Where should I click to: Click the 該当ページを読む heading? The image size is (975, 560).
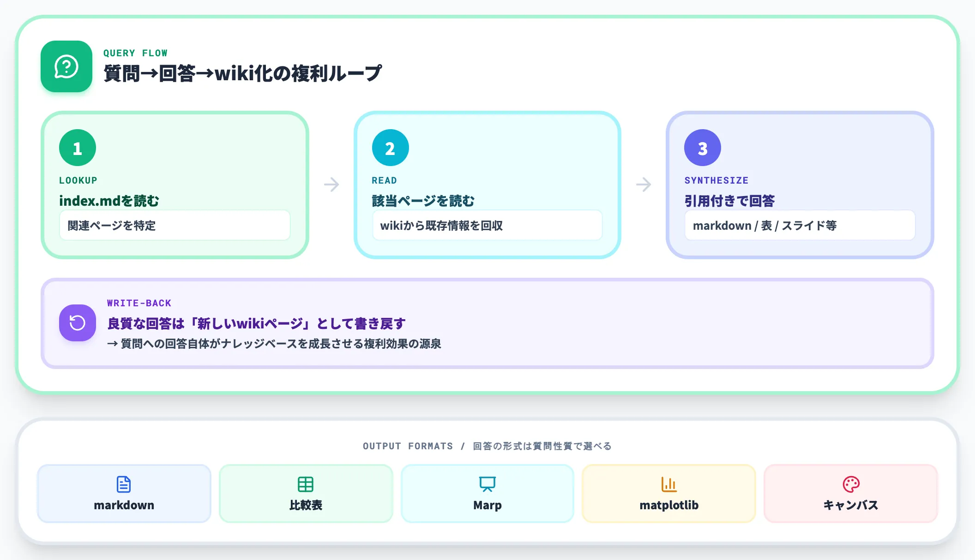point(423,201)
